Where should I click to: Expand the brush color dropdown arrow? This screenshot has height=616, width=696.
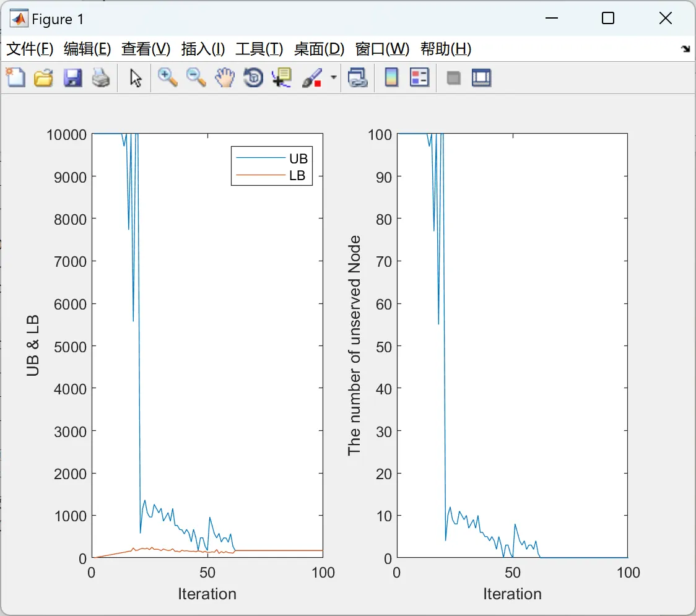point(333,77)
